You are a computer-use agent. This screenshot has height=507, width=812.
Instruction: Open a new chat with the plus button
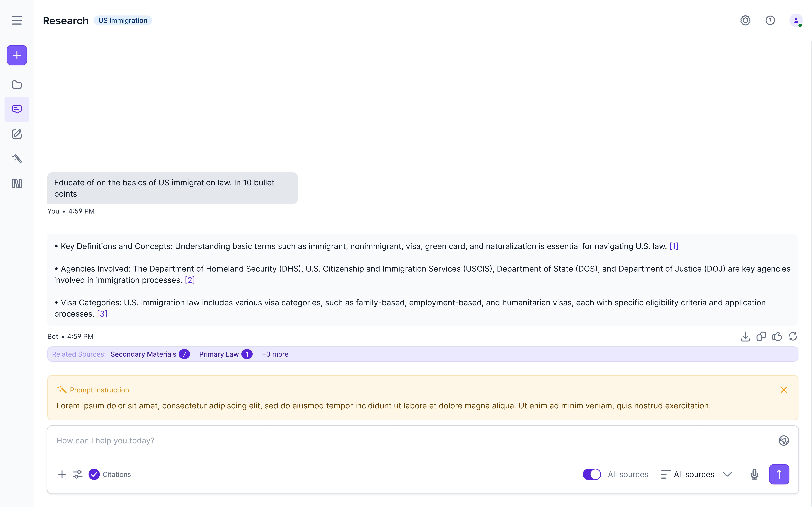[16, 55]
